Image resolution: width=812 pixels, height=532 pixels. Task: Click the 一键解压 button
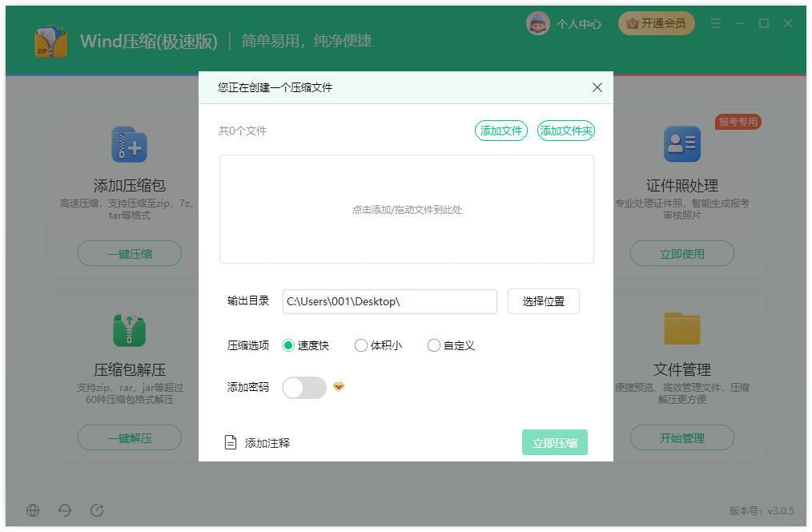coord(130,437)
